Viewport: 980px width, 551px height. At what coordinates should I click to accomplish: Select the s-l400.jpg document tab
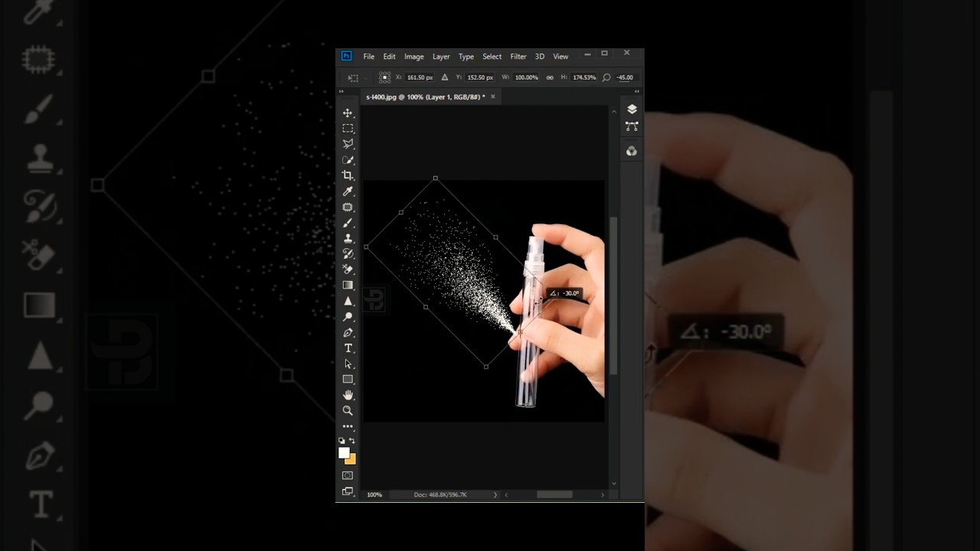pos(425,97)
